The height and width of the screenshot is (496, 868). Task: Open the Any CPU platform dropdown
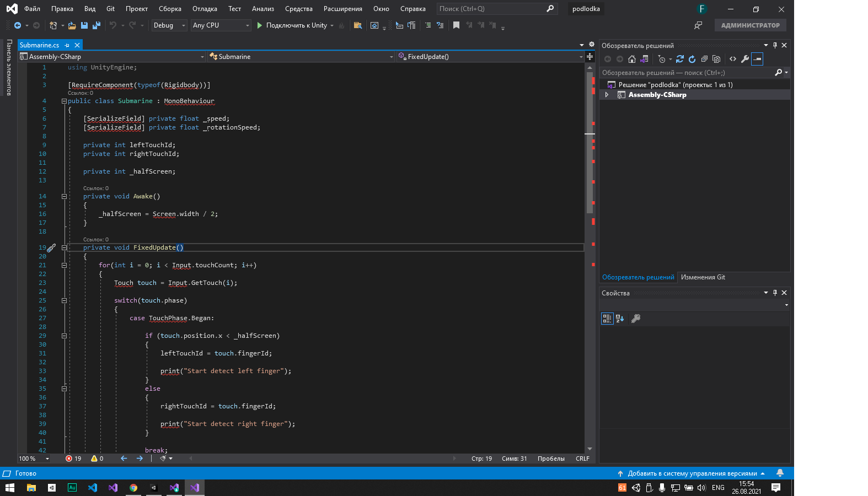221,25
